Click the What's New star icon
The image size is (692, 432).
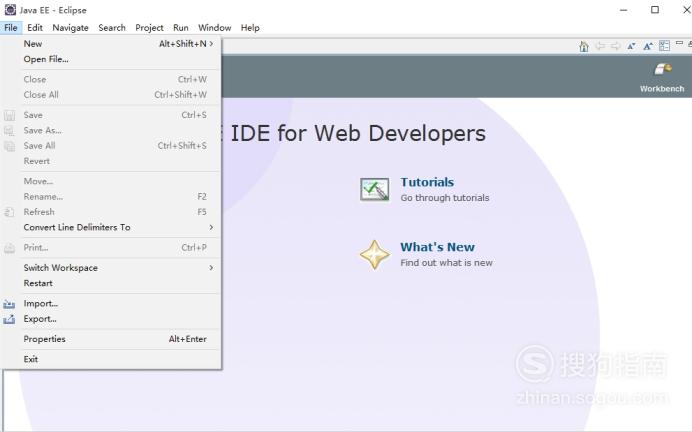pyautogui.click(x=374, y=255)
